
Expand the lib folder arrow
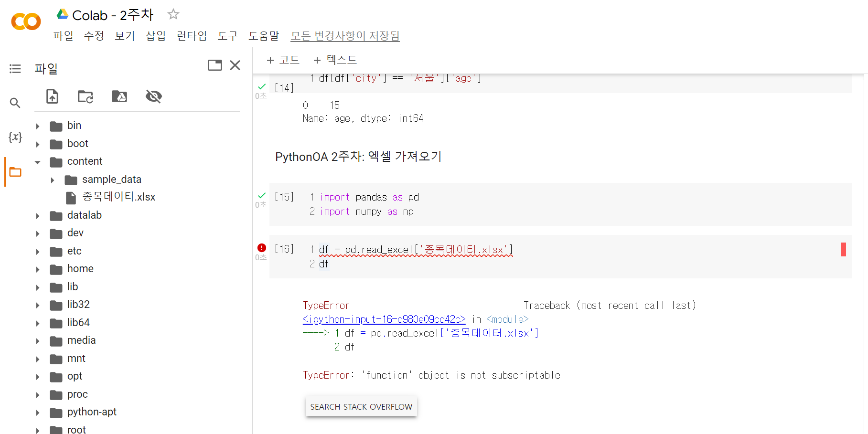38,287
